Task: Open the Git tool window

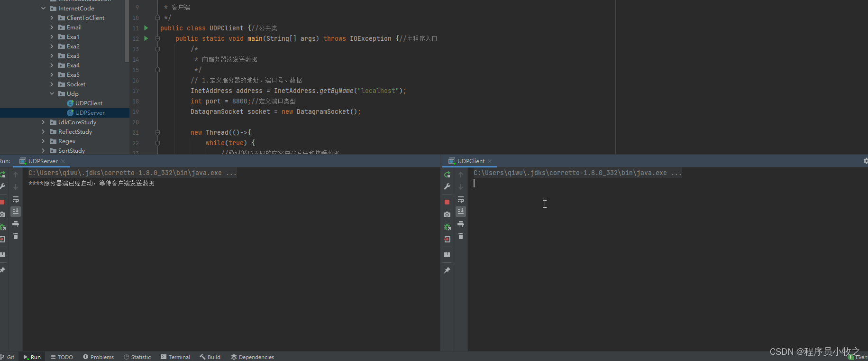Action: click(x=8, y=357)
